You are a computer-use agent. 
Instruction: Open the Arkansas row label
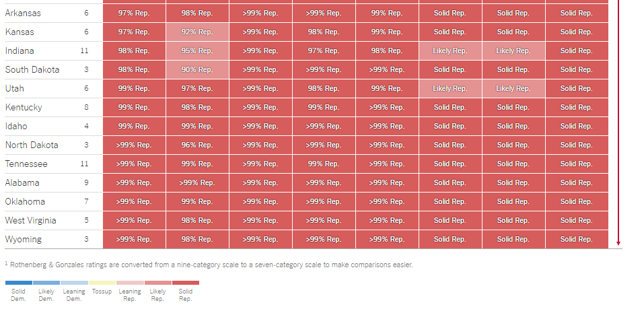[x=23, y=13]
